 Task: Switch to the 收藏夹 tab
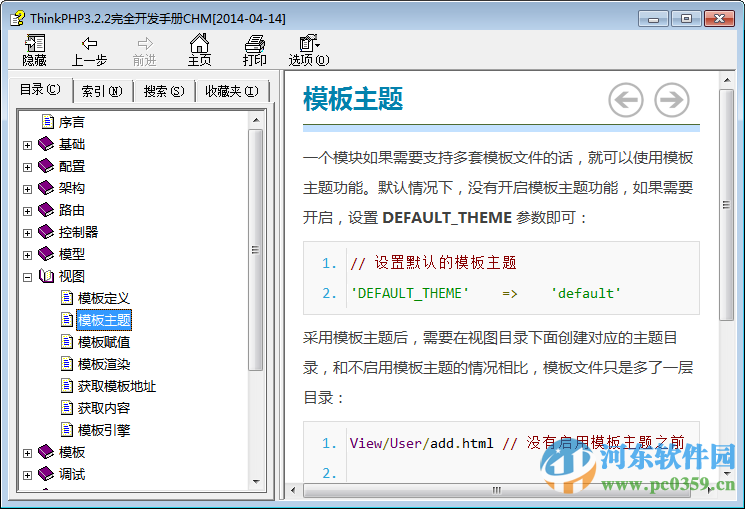coord(232,91)
